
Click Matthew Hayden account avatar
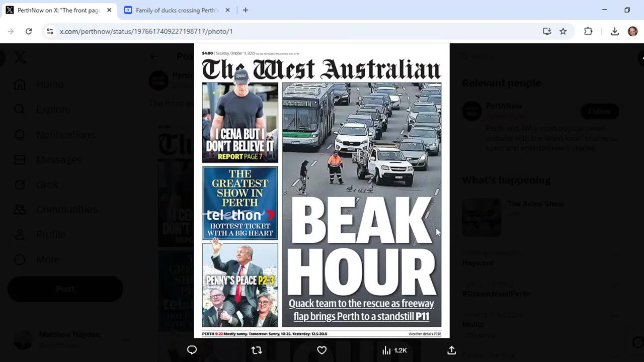click(x=23, y=339)
